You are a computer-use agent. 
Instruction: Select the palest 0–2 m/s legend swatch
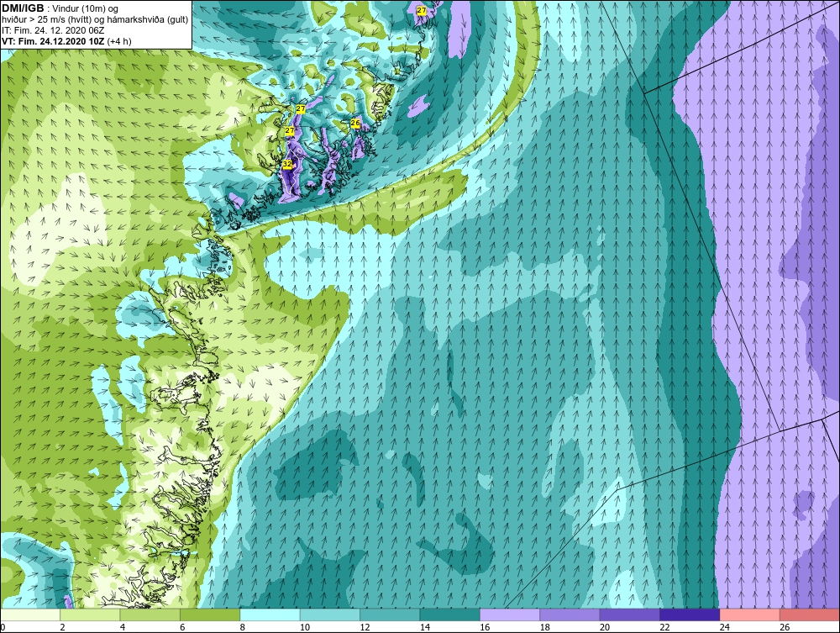[30, 615]
